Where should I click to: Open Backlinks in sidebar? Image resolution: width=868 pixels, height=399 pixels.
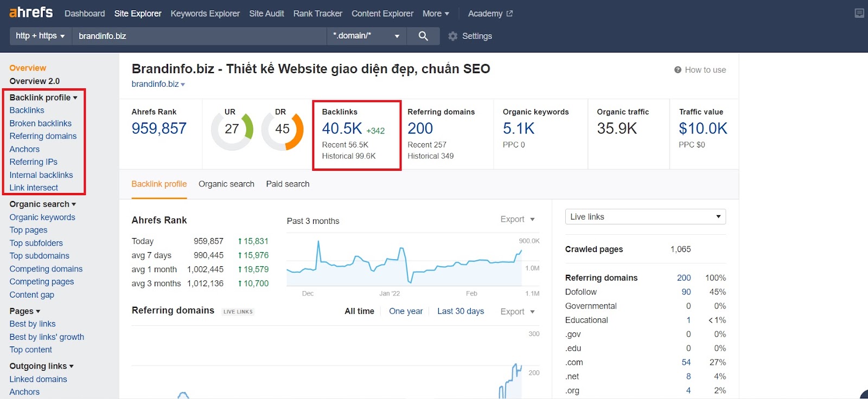click(x=27, y=110)
